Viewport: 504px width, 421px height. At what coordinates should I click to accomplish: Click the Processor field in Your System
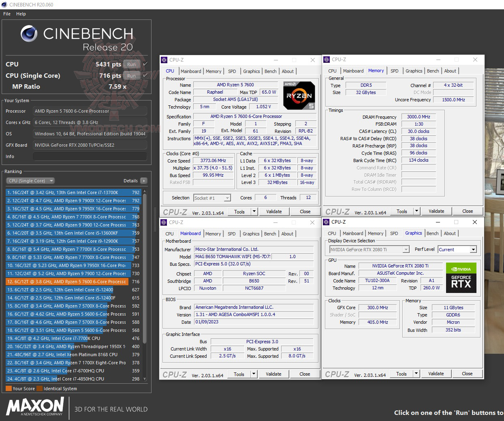(x=90, y=111)
